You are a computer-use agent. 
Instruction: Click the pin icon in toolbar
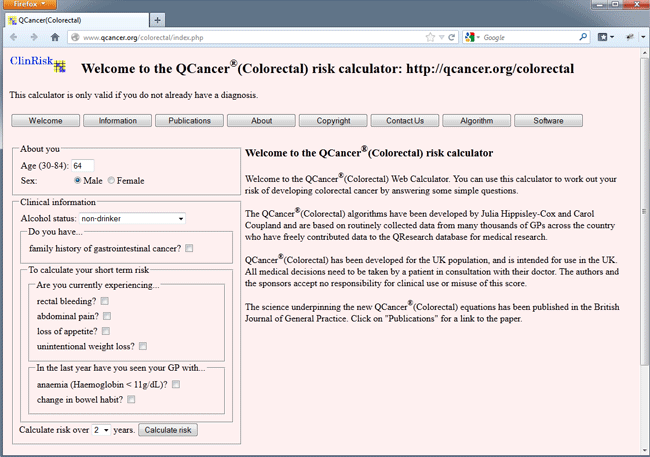tap(630, 37)
